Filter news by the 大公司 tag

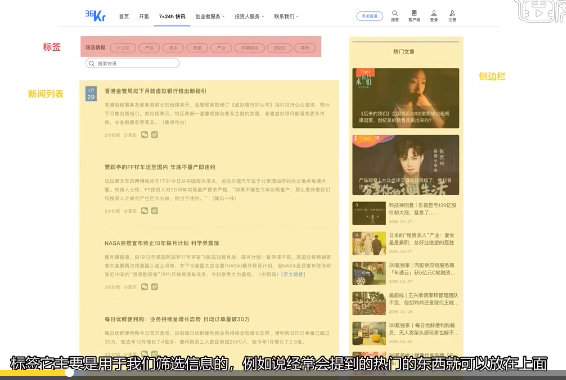(123, 48)
